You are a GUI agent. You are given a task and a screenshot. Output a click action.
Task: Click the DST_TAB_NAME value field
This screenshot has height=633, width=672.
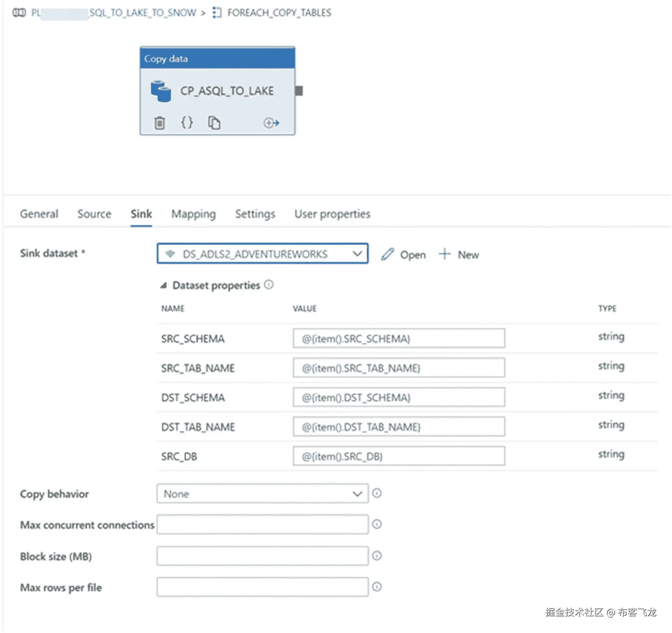[x=399, y=427]
